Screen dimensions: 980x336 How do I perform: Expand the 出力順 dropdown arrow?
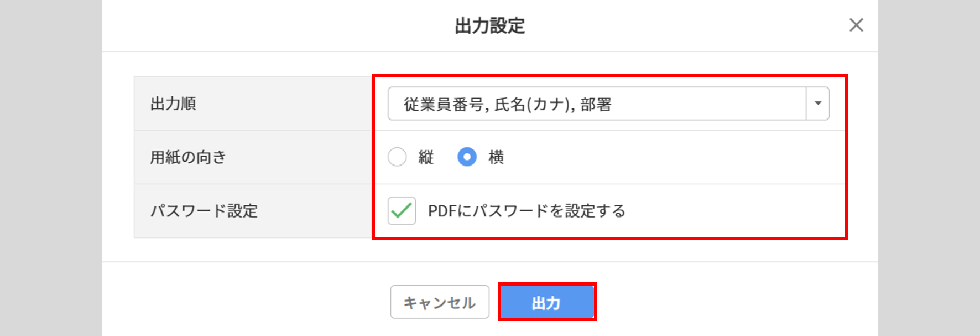pyautogui.click(x=818, y=104)
